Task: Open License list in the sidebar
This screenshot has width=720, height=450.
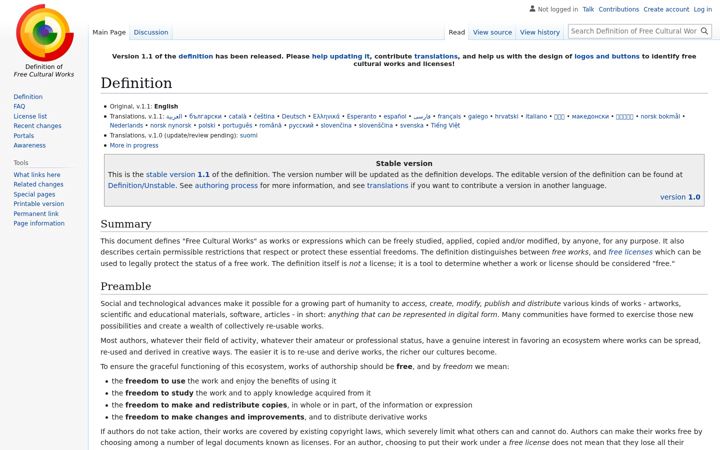Action: (x=30, y=116)
